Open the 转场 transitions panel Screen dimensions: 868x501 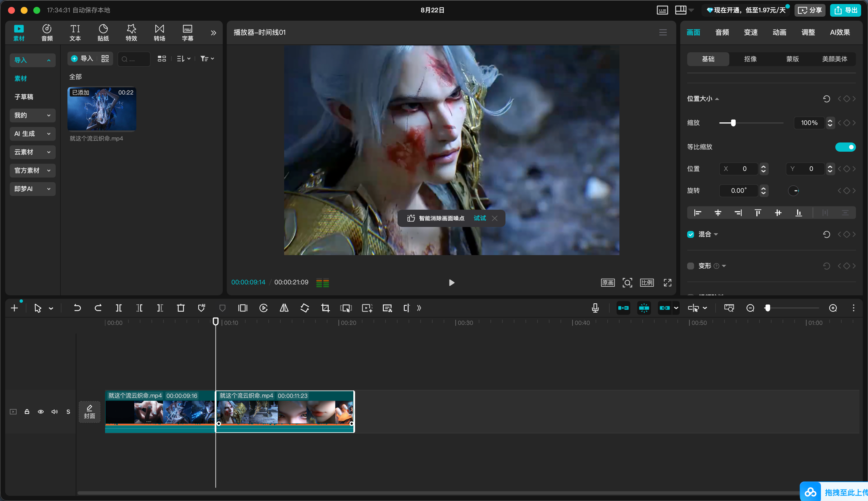coord(160,33)
